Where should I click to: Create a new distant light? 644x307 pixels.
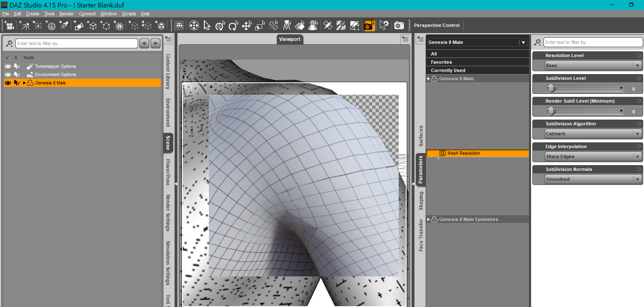pos(24,25)
